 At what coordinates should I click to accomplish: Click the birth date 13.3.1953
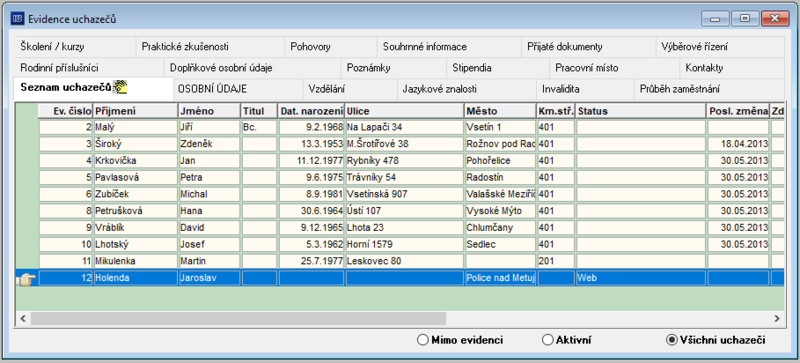click(x=311, y=144)
